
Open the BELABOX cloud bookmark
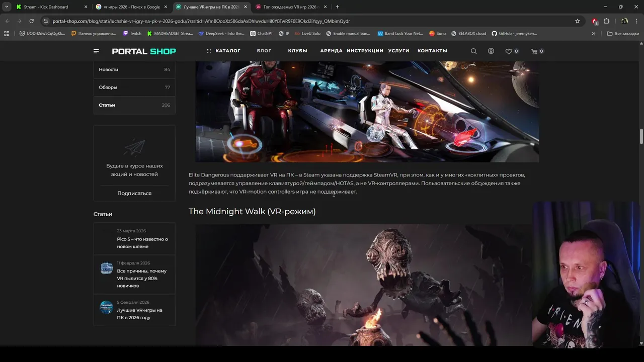click(x=468, y=34)
